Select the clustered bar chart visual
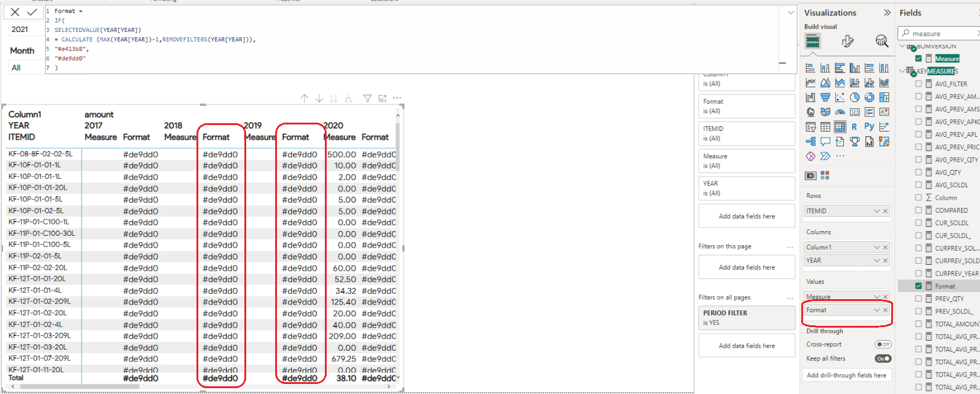980x394 pixels. 840,68
